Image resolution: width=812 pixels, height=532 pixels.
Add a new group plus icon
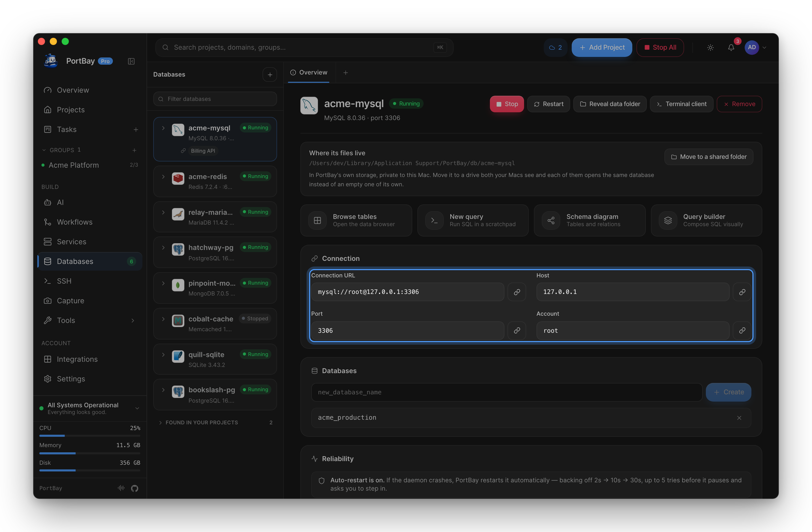[134, 150]
